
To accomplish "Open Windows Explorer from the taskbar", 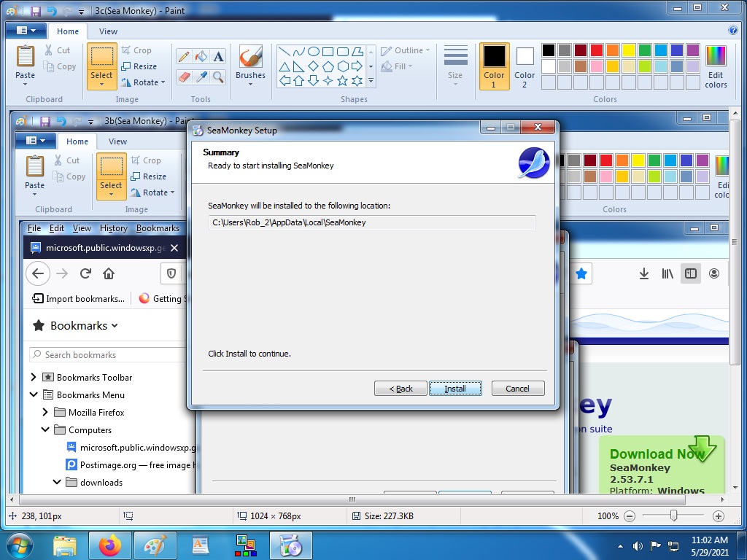I will click(65, 545).
